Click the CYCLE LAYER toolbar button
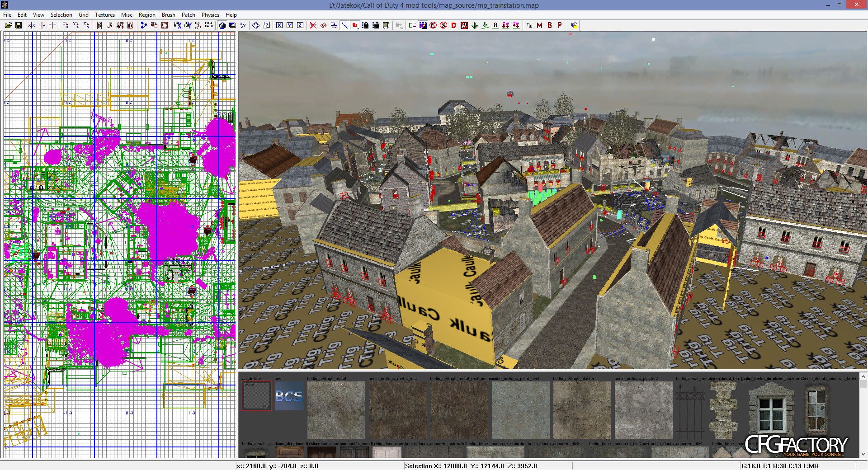 pyautogui.click(x=208, y=25)
